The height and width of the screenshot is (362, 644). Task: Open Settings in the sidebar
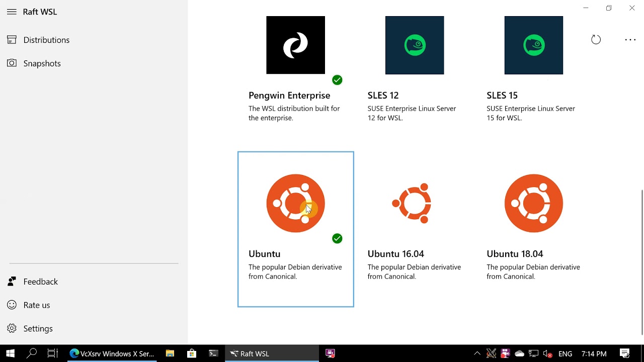(38, 328)
